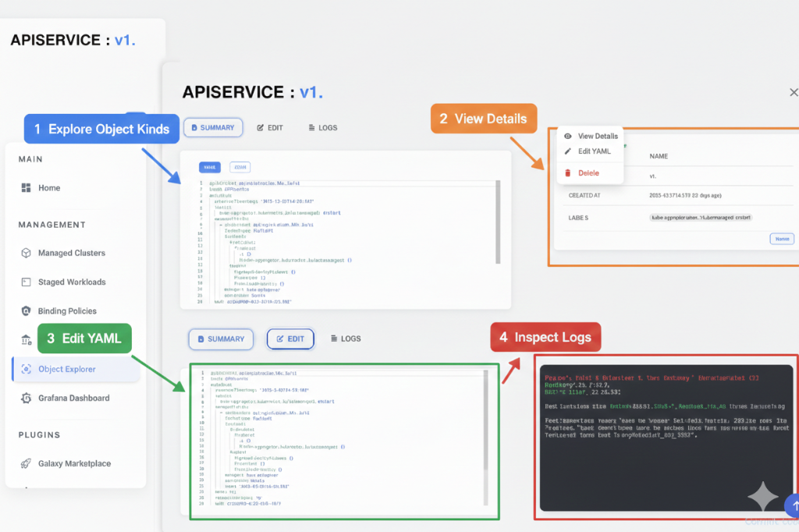
Task: Click the Name button in the details panel
Action: [781, 239]
